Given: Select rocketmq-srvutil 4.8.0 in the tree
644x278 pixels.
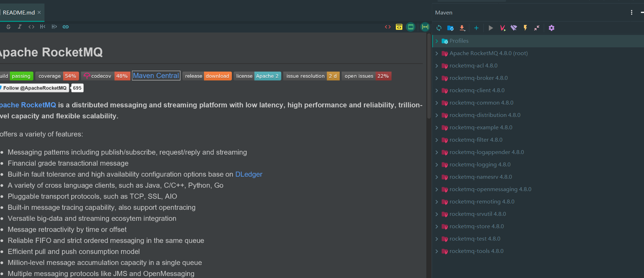Looking at the screenshot, I should click(478, 214).
